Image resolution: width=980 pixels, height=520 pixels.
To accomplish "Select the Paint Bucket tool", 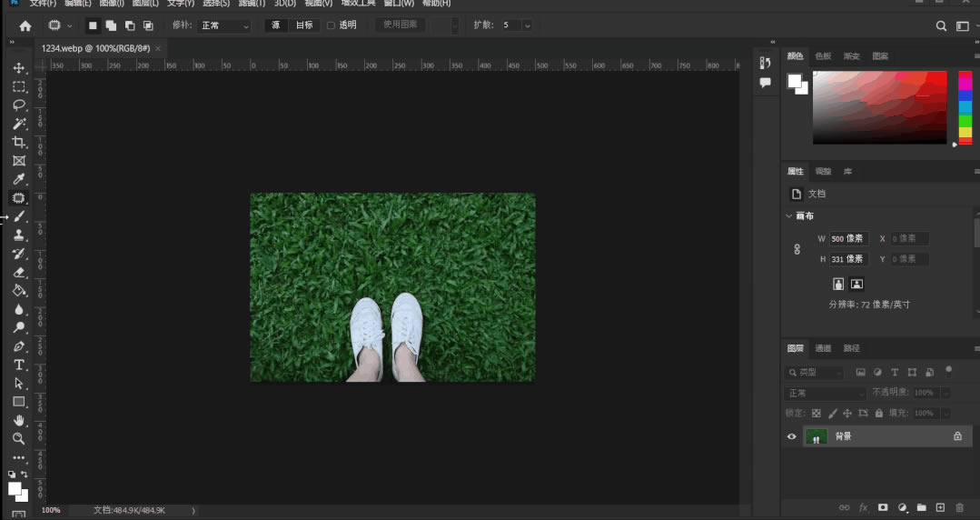I will point(19,290).
